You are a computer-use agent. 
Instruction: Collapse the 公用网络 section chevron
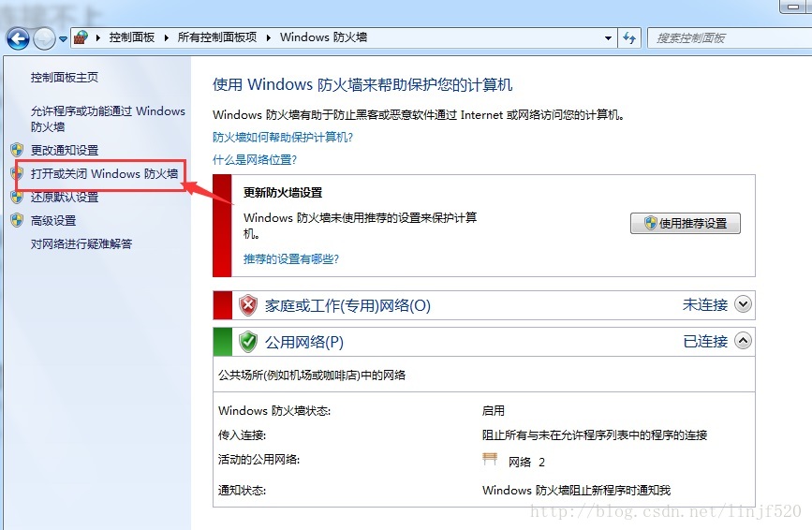pos(743,341)
